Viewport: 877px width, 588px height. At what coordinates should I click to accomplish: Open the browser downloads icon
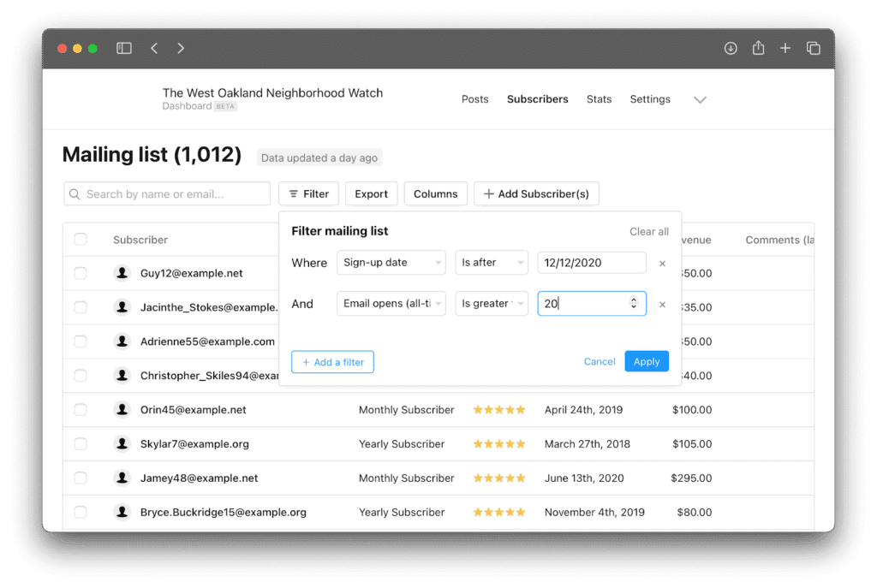click(731, 49)
